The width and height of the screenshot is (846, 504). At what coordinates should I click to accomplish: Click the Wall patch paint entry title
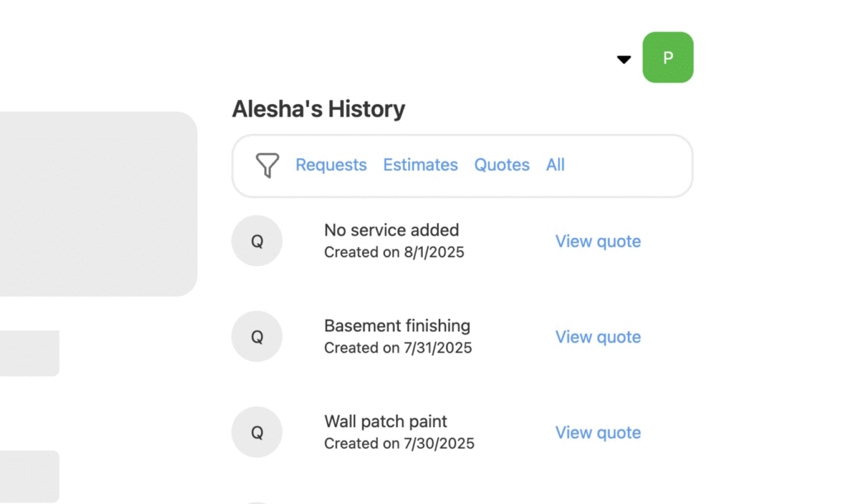tap(385, 421)
